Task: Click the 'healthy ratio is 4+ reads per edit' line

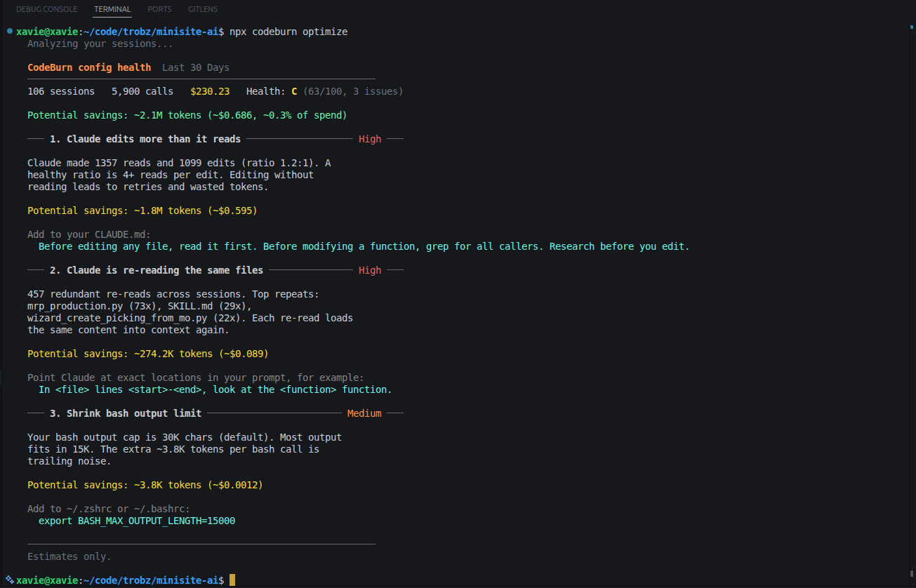Action: coord(171,175)
